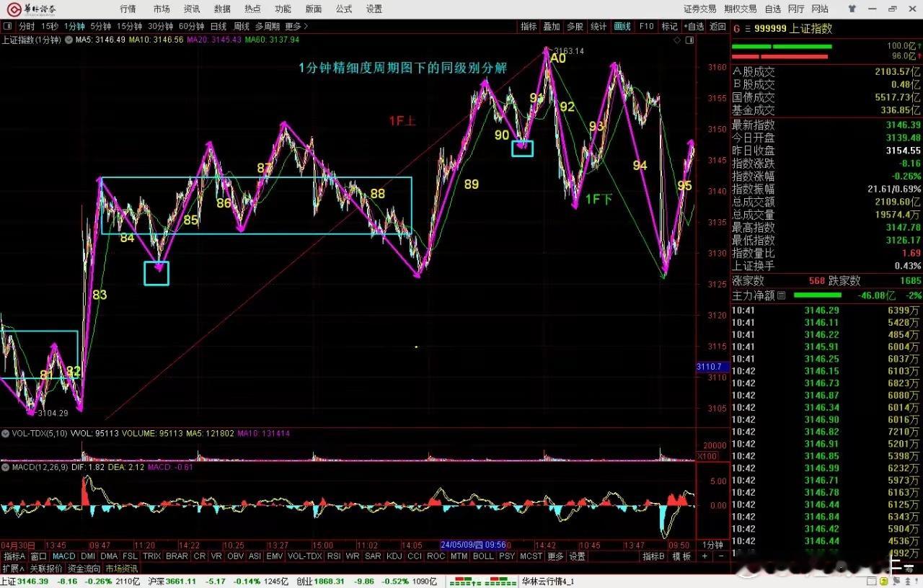Select the KDJ indicator tab
The height and width of the screenshot is (588, 923).
[394, 556]
